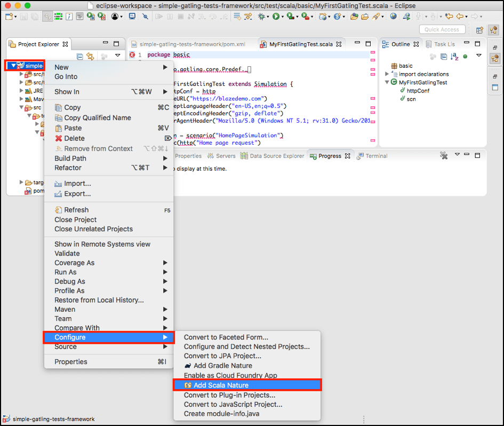The height and width of the screenshot is (426, 504).
Task: Click the Search flashlight icon in toolbar
Action: pos(376,17)
